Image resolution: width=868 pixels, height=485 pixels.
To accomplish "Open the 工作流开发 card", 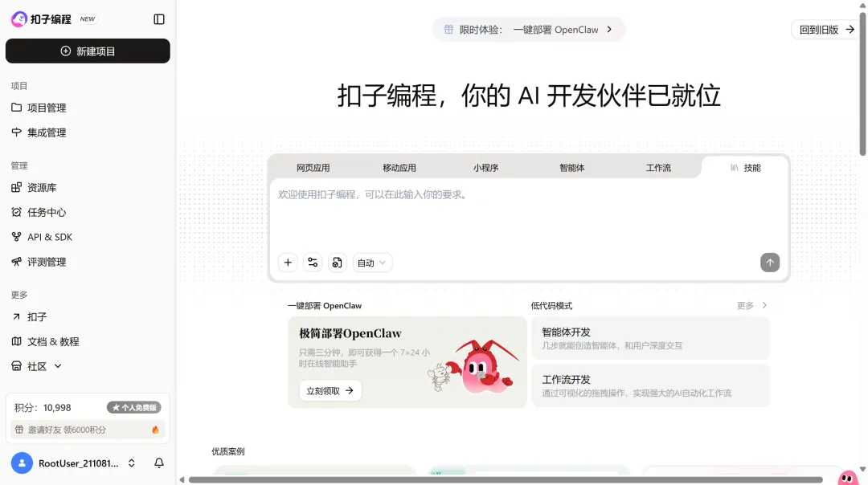I will 650,385.
